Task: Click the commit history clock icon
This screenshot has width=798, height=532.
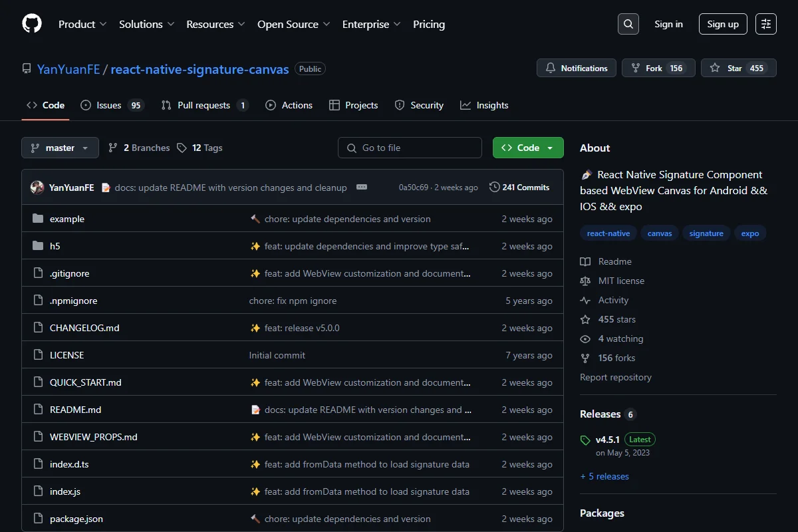Action: coord(494,188)
